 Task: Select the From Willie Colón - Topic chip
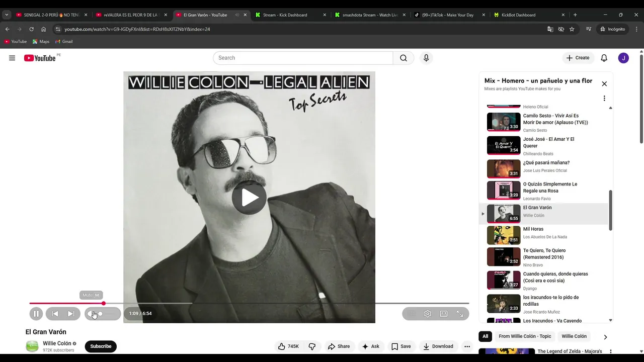point(525,336)
